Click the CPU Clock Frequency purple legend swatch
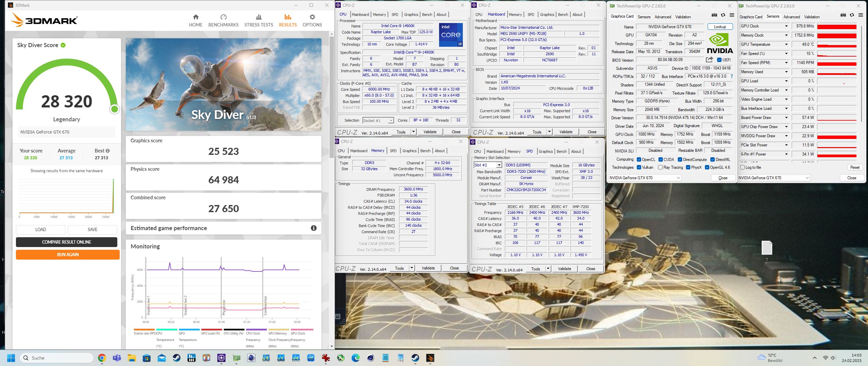This screenshot has width=868, height=366. [x=256, y=329]
